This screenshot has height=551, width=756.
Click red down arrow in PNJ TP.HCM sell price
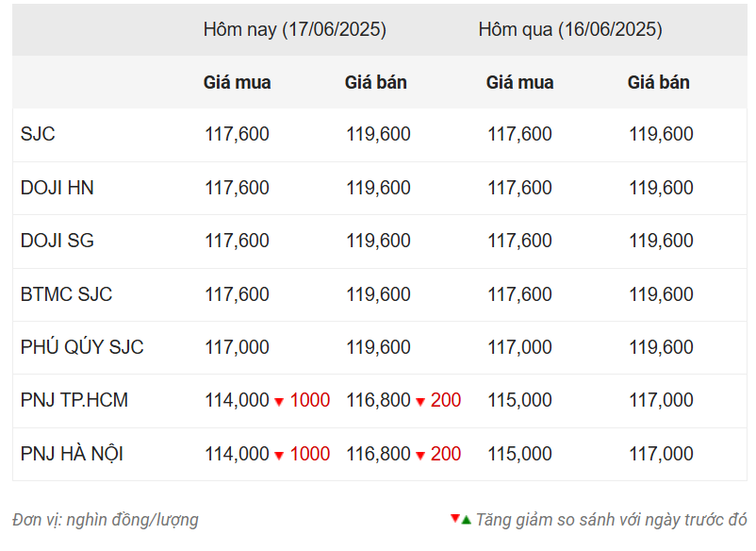click(419, 401)
